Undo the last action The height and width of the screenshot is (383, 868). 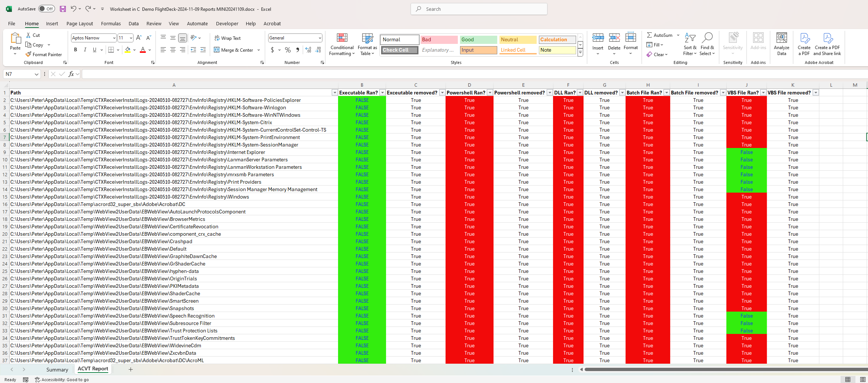[74, 9]
